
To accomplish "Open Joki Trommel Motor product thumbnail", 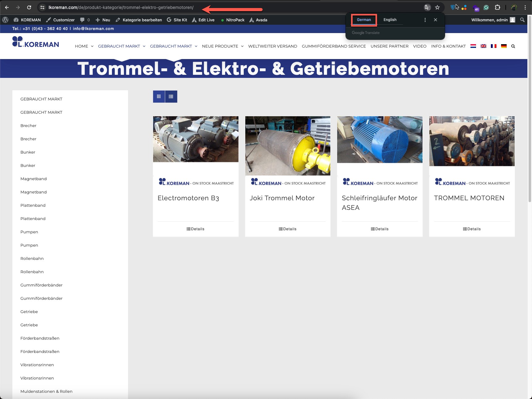I will tap(288, 146).
